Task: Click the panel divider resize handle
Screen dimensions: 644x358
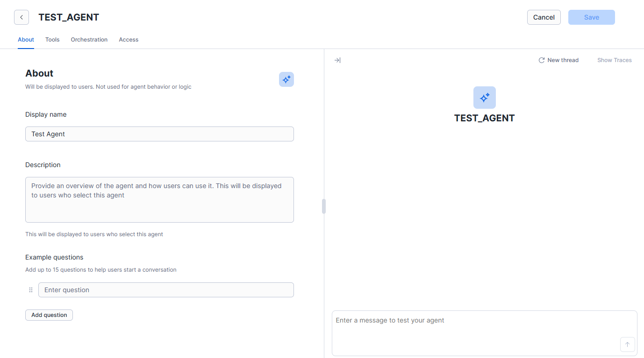Action: [x=324, y=206]
